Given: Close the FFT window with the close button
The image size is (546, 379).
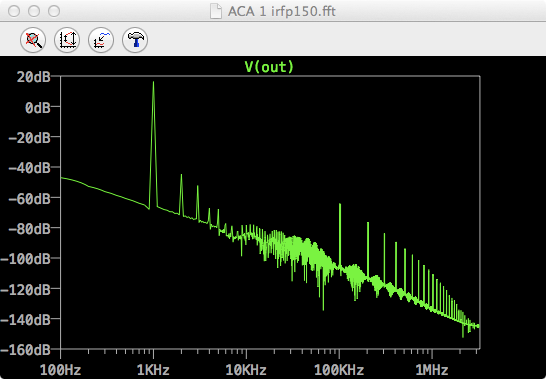Looking at the screenshot, I should click(x=14, y=11).
